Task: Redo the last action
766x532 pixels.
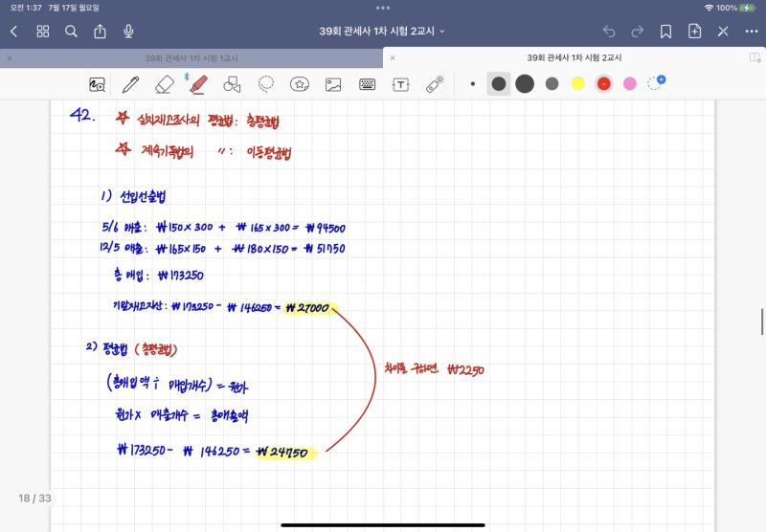Action: click(x=637, y=32)
